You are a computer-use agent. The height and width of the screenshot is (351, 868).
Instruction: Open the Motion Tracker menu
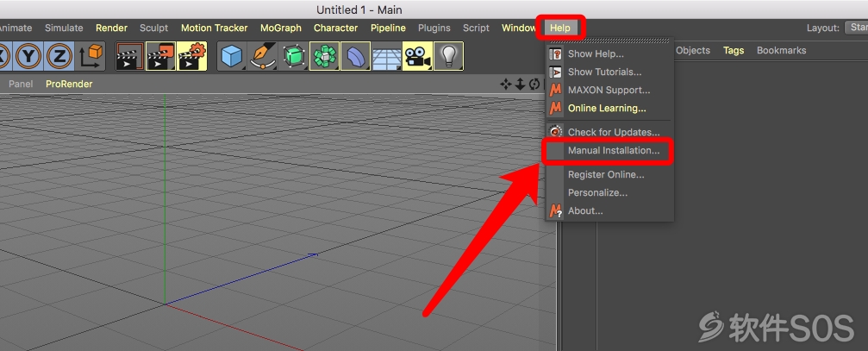pyautogui.click(x=215, y=28)
